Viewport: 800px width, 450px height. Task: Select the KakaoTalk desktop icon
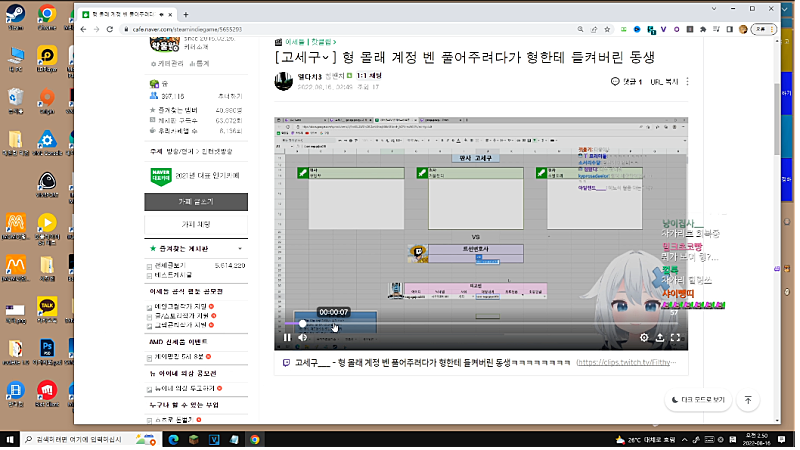point(47,310)
